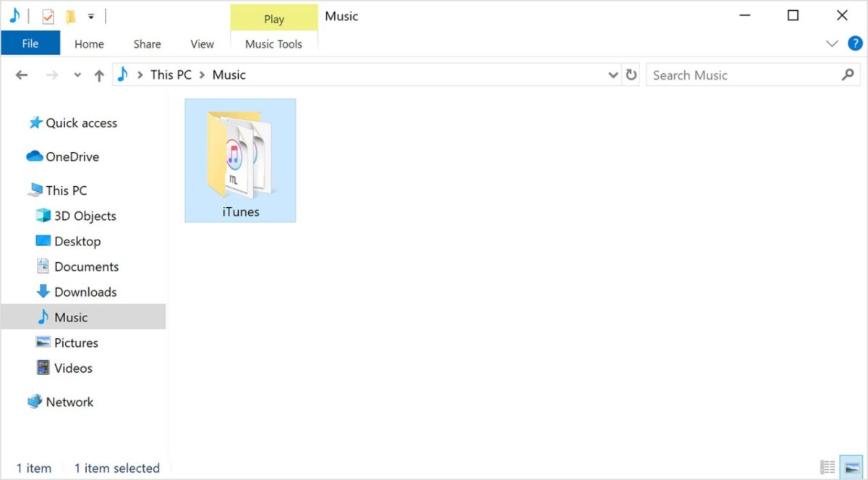Select OneDrive in the navigation pane
Screen dimensions: 868x480
[x=63, y=156]
